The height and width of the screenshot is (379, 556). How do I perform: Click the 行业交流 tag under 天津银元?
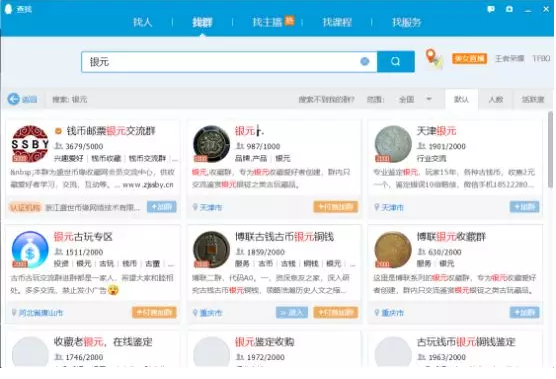click(x=431, y=158)
